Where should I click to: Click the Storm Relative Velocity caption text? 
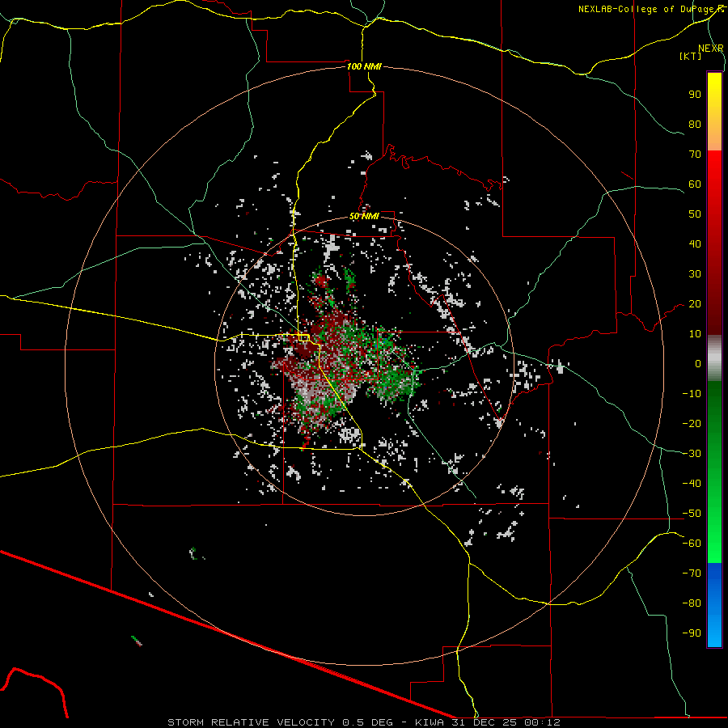click(363, 722)
